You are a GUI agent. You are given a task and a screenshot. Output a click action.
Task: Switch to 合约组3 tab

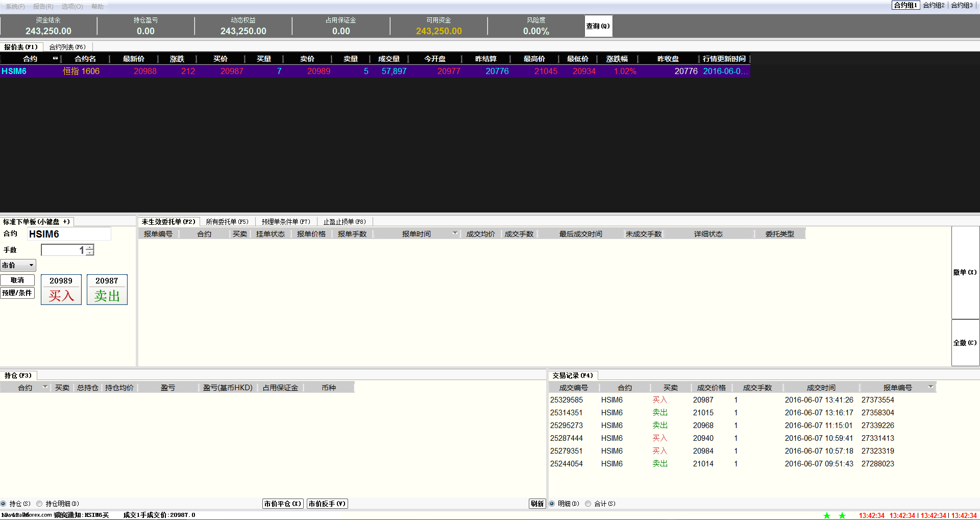click(x=962, y=5)
